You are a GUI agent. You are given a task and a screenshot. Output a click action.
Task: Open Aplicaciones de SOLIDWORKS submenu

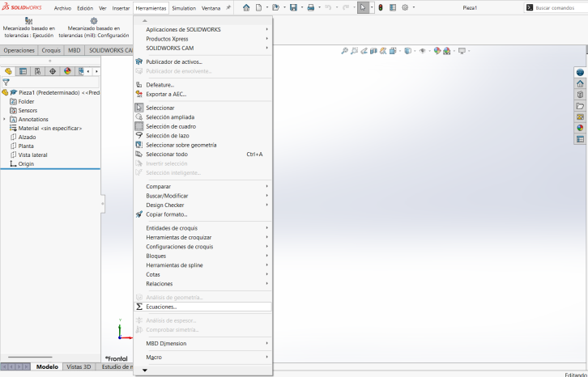click(202, 30)
